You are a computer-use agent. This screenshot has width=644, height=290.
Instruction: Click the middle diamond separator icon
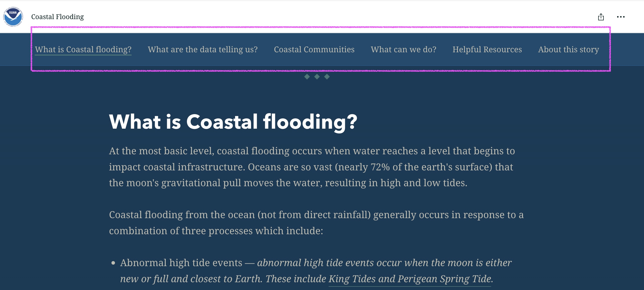point(317,77)
